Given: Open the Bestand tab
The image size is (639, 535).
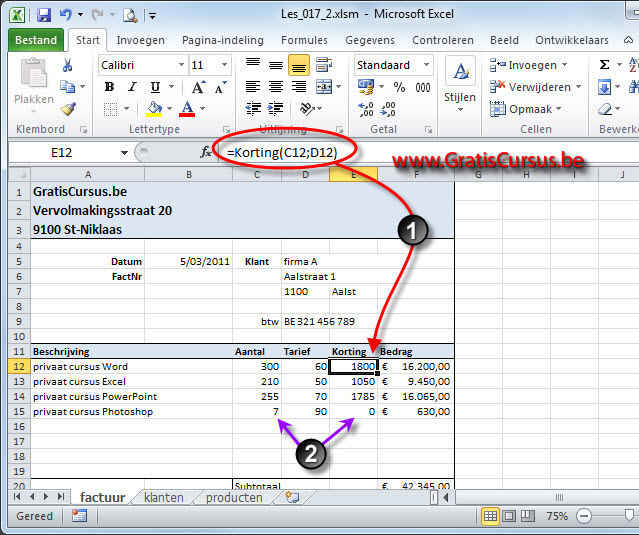Looking at the screenshot, I should (x=36, y=40).
